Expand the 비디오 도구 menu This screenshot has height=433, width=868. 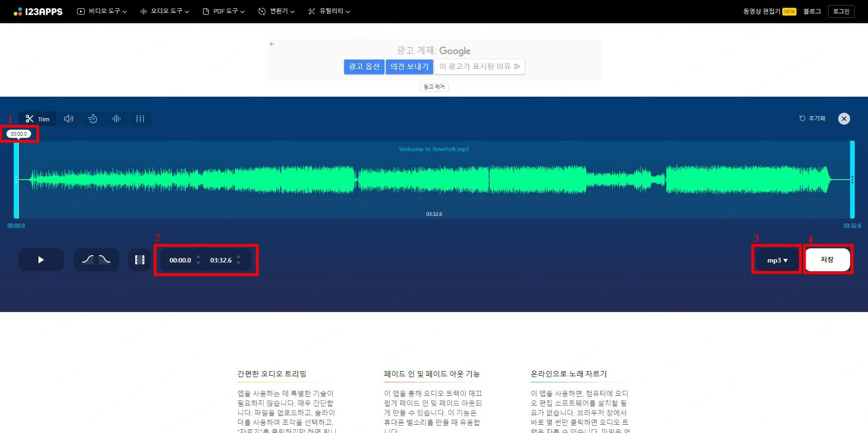102,11
